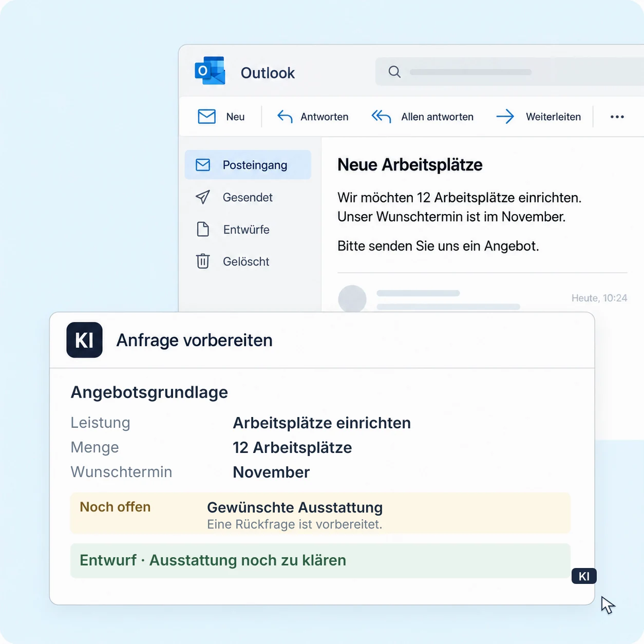
Task: Select the Menge value 12 Arbeitsplätze
Action: point(292,447)
